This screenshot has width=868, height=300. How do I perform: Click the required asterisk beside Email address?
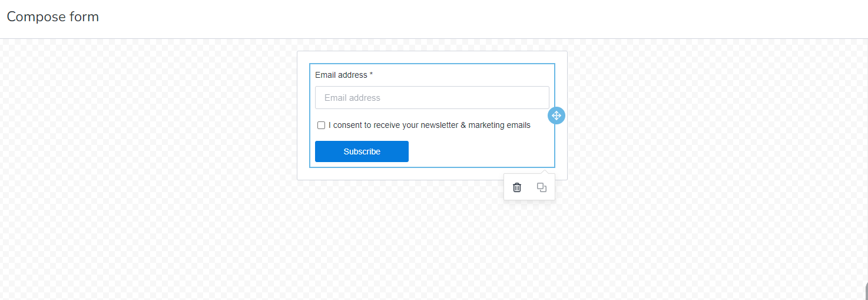[371, 75]
